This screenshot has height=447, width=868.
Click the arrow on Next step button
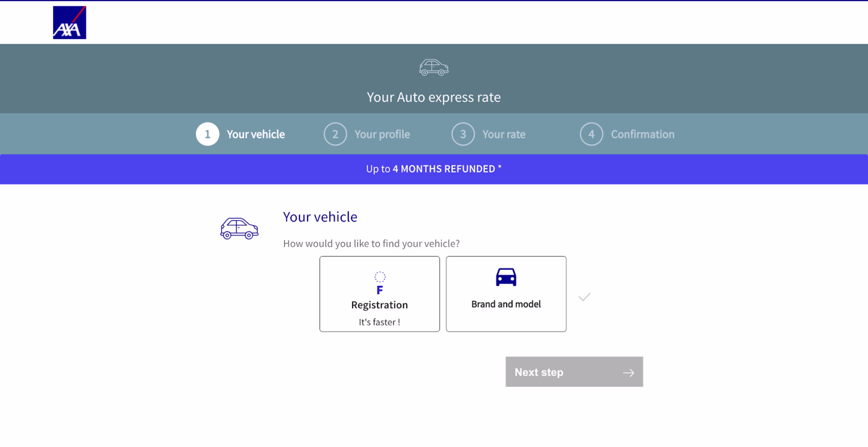pos(628,373)
